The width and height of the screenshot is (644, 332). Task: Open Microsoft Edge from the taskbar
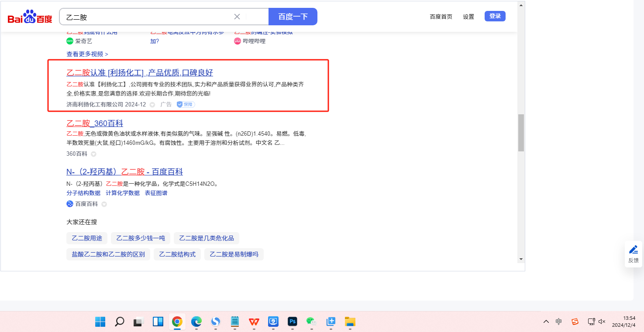click(x=196, y=322)
